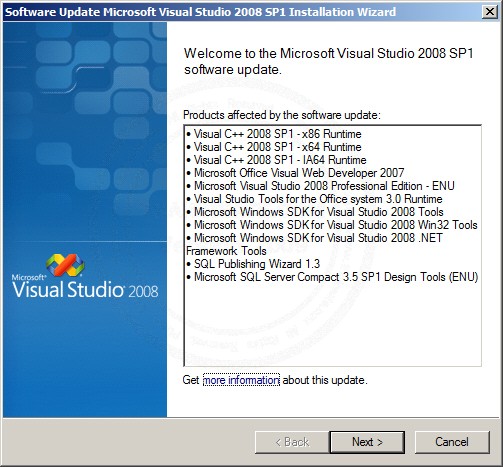
Task: Click 'Products affected by the software update' label
Action: (x=282, y=115)
